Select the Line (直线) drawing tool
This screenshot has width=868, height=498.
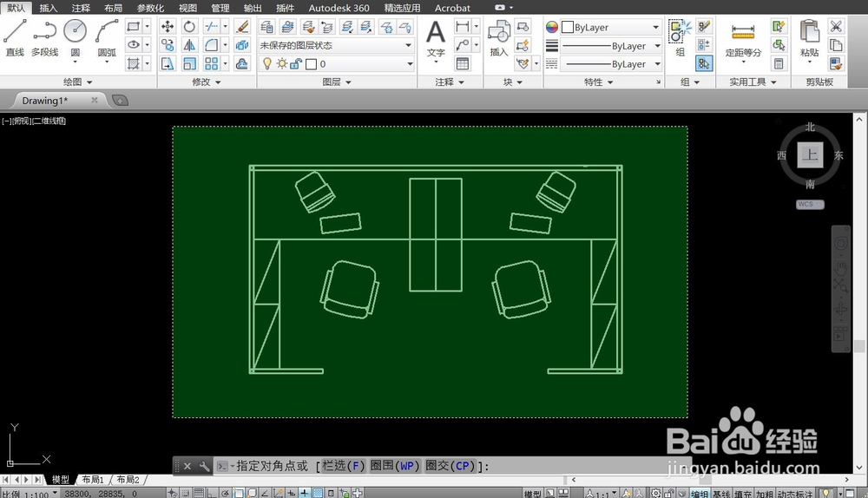tap(15, 37)
